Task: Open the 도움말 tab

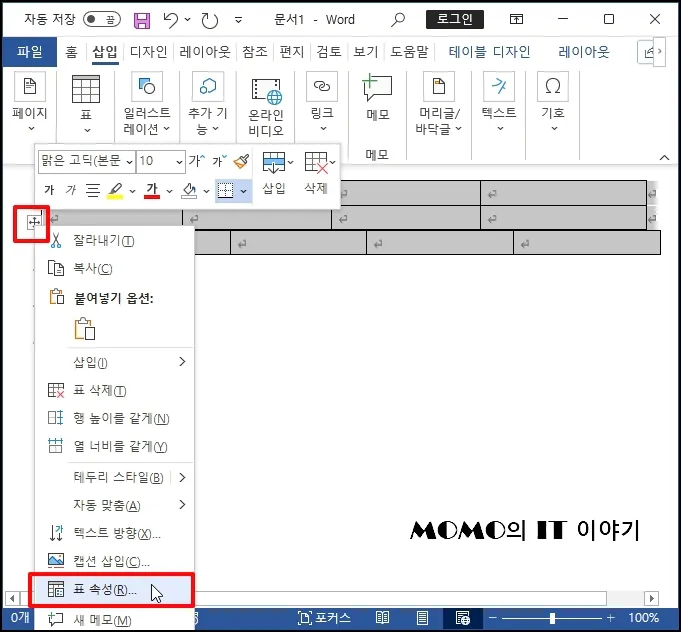Action: 409,52
